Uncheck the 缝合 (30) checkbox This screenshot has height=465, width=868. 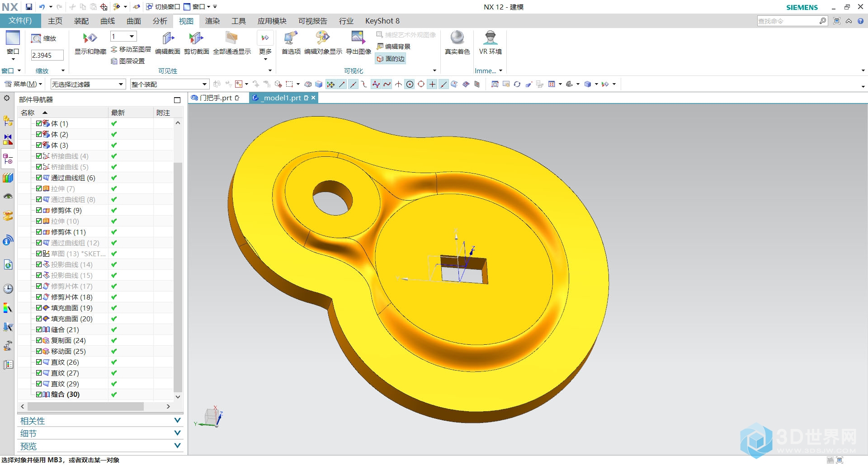[39, 395]
